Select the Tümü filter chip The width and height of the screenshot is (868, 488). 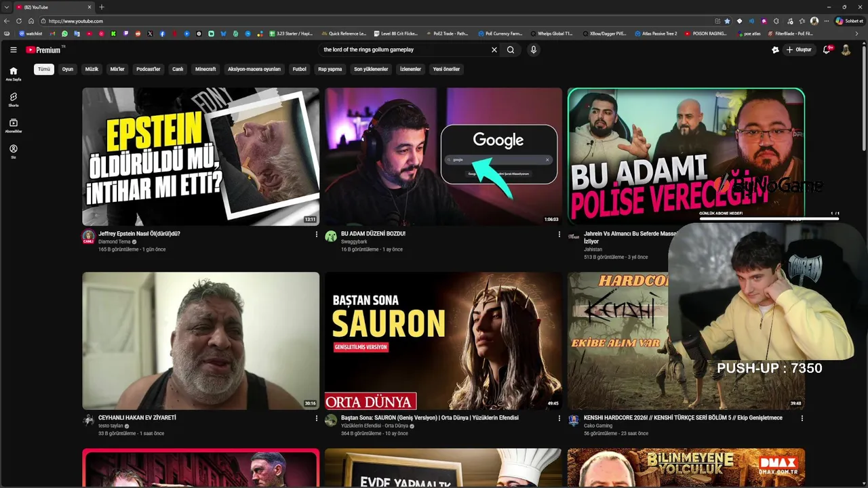tap(44, 69)
